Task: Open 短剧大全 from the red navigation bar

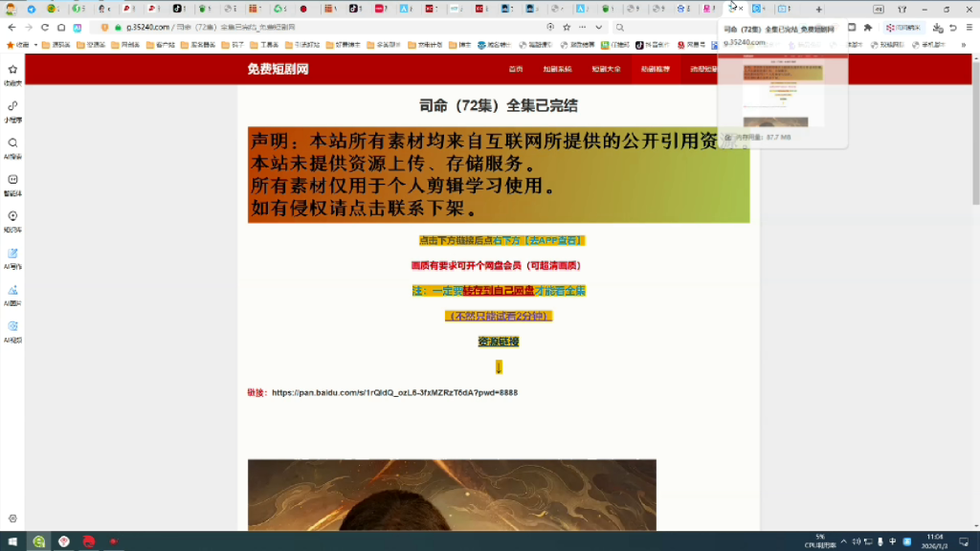Action: point(607,69)
